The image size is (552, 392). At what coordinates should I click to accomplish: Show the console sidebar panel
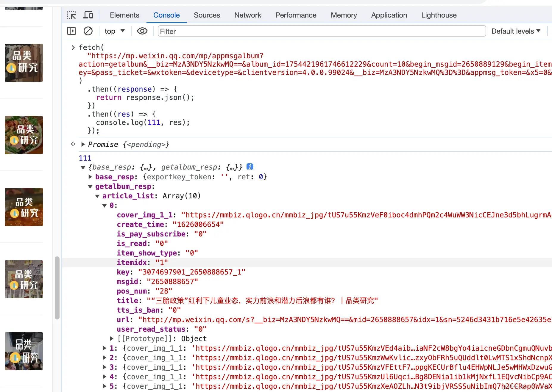(x=71, y=31)
